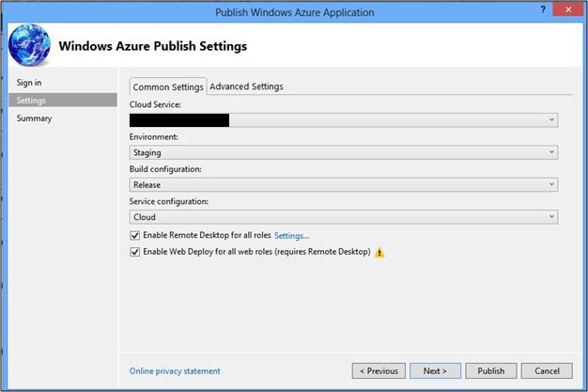The height and width of the screenshot is (392, 588).
Task: Open the Environment dropdown showing Staging
Action: pyautogui.click(x=551, y=152)
